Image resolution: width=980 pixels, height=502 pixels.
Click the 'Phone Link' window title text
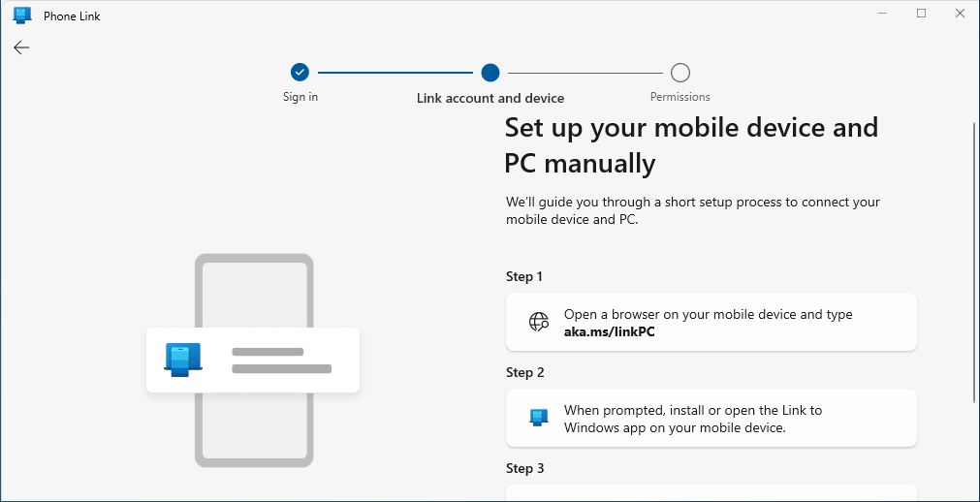tap(72, 16)
